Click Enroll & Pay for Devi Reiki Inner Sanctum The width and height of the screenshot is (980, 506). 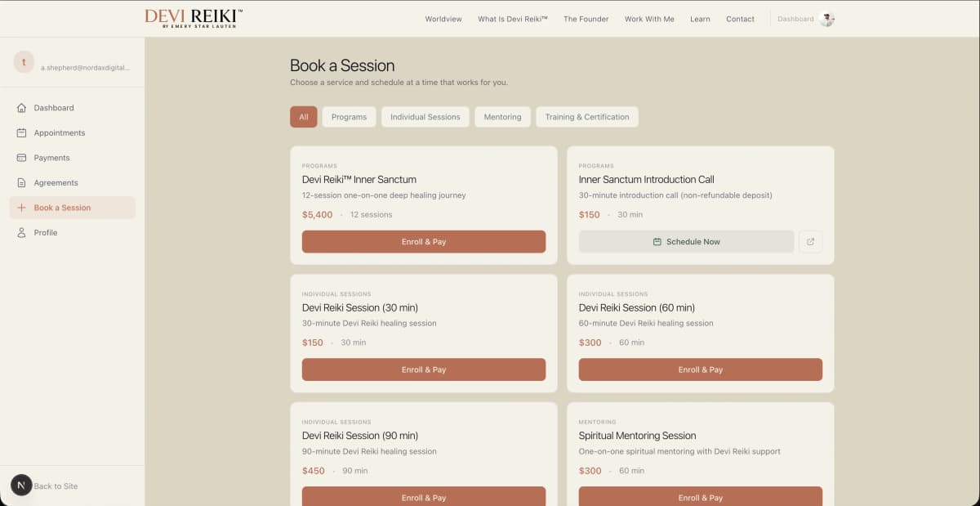pyautogui.click(x=423, y=241)
